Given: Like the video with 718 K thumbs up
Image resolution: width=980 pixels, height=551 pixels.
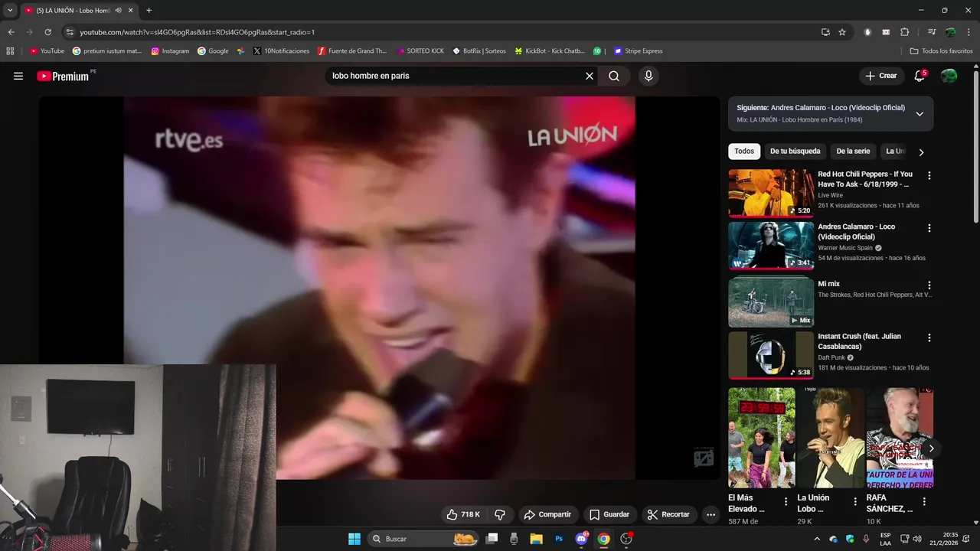Looking at the screenshot, I should pyautogui.click(x=464, y=514).
